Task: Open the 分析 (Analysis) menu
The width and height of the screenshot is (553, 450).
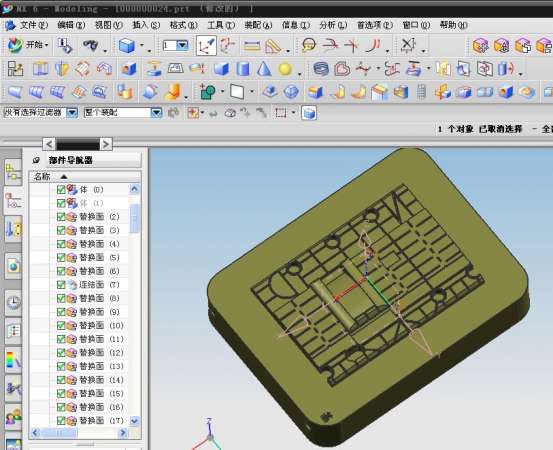Action: [333, 25]
